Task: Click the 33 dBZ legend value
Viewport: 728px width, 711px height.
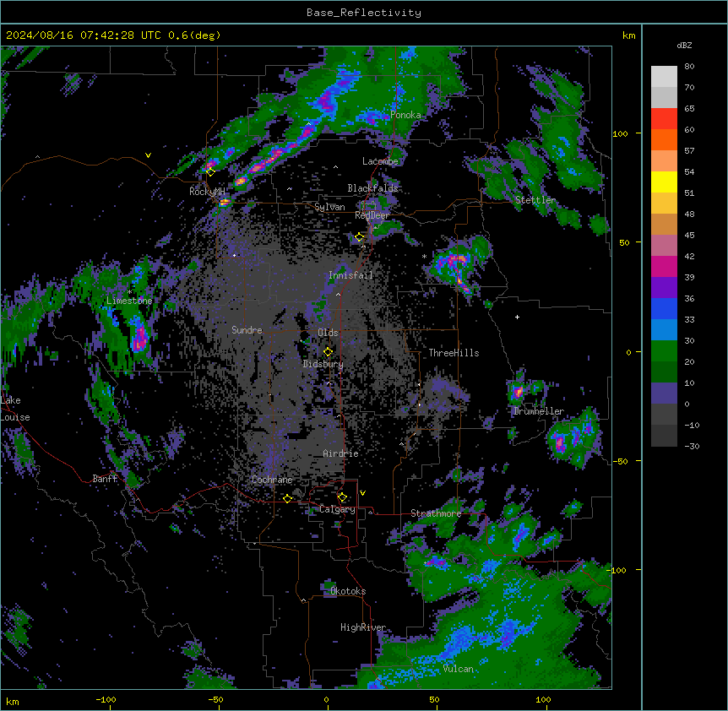Action: point(689,320)
